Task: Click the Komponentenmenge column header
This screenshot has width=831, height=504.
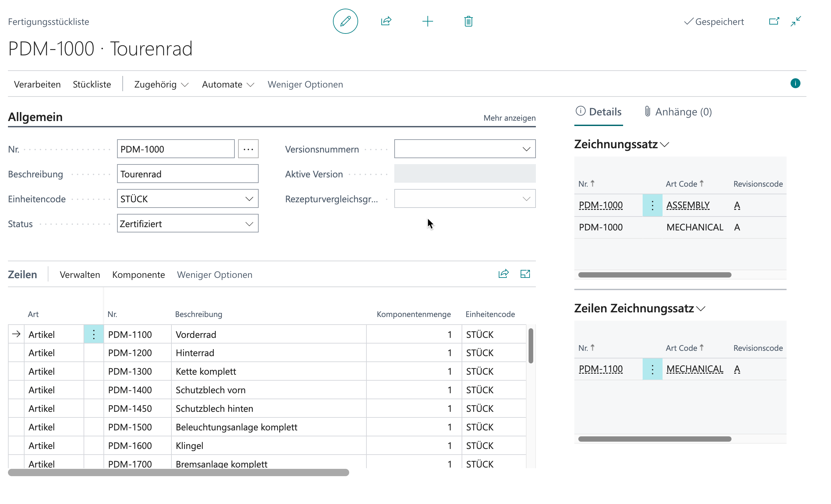Action: coord(414,314)
